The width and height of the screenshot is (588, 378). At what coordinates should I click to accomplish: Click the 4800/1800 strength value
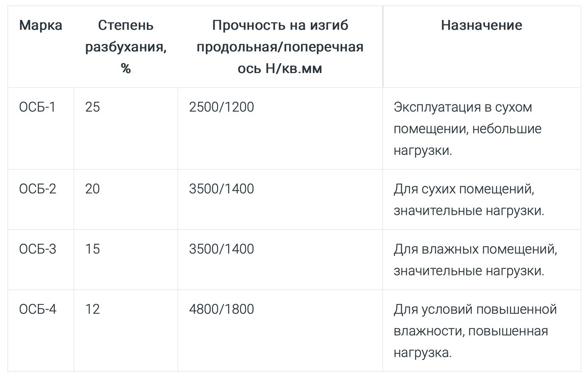221,310
